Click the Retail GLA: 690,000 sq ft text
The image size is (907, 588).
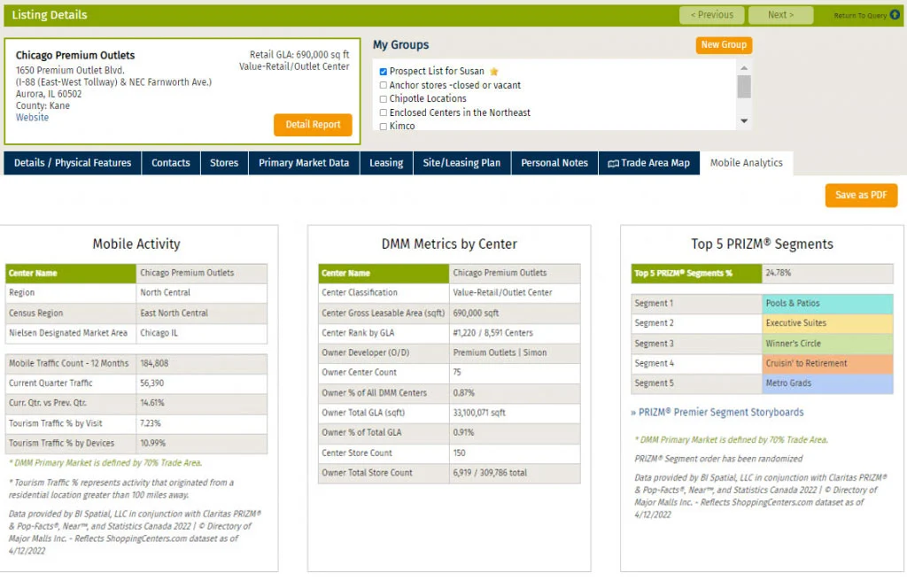pyautogui.click(x=299, y=55)
